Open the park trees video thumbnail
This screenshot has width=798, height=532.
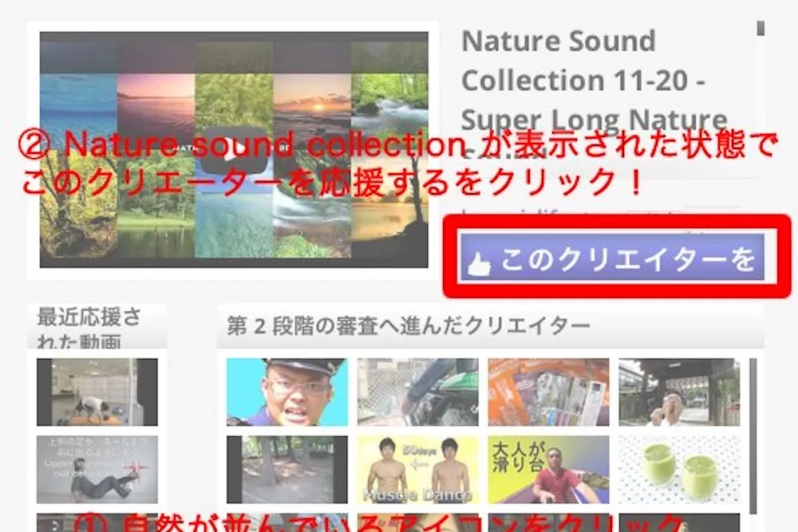pyautogui.click(x=286, y=469)
